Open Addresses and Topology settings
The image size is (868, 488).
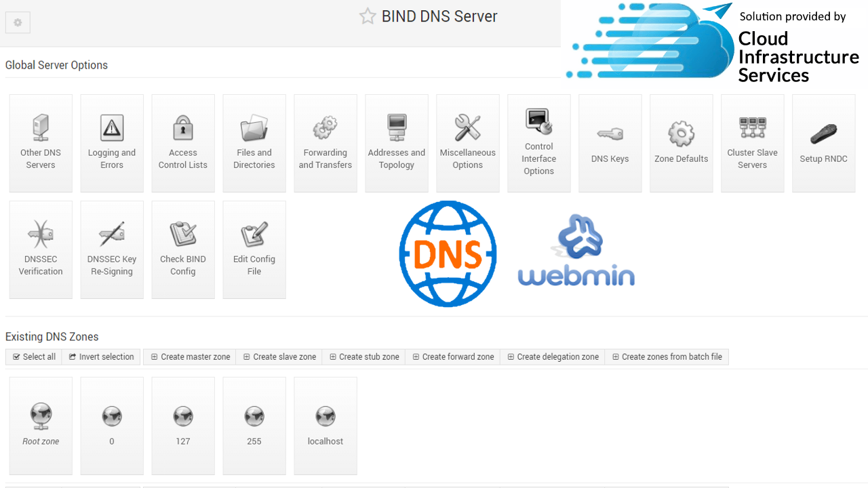click(397, 143)
